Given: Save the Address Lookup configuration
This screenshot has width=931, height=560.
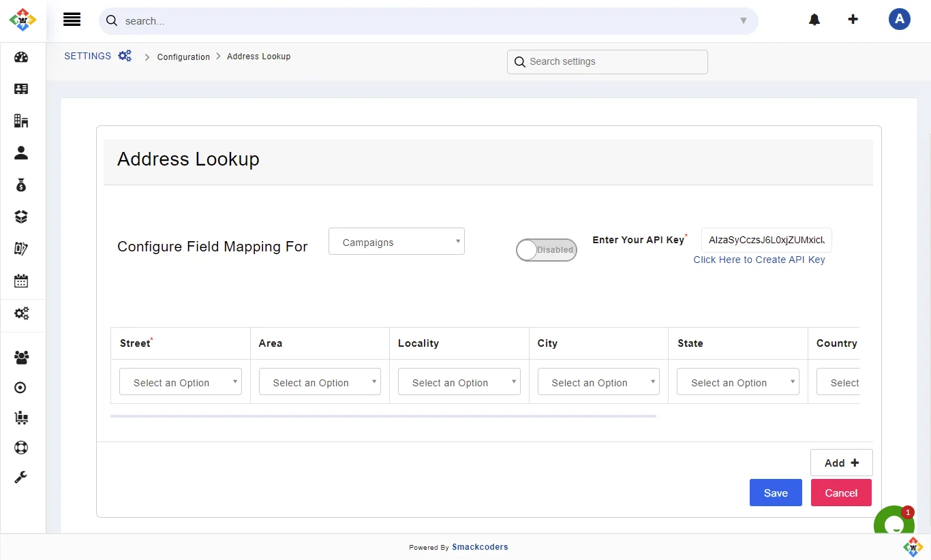Looking at the screenshot, I should 776,493.
